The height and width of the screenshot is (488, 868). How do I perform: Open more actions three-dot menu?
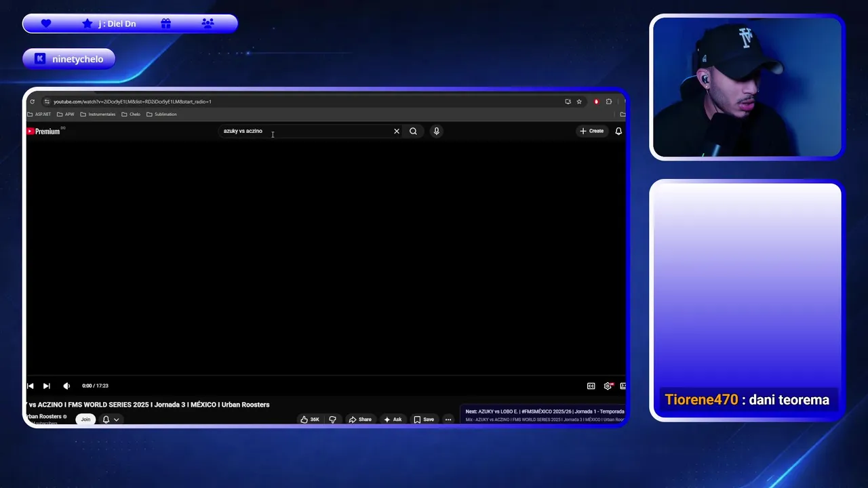coord(448,420)
